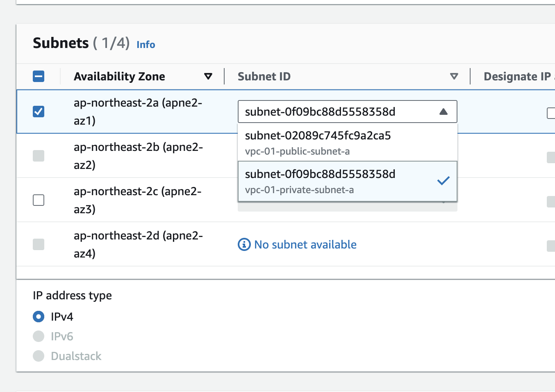The image size is (555, 392).
Task: Click the Subnet ID column sort arrow
Action: [454, 76]
